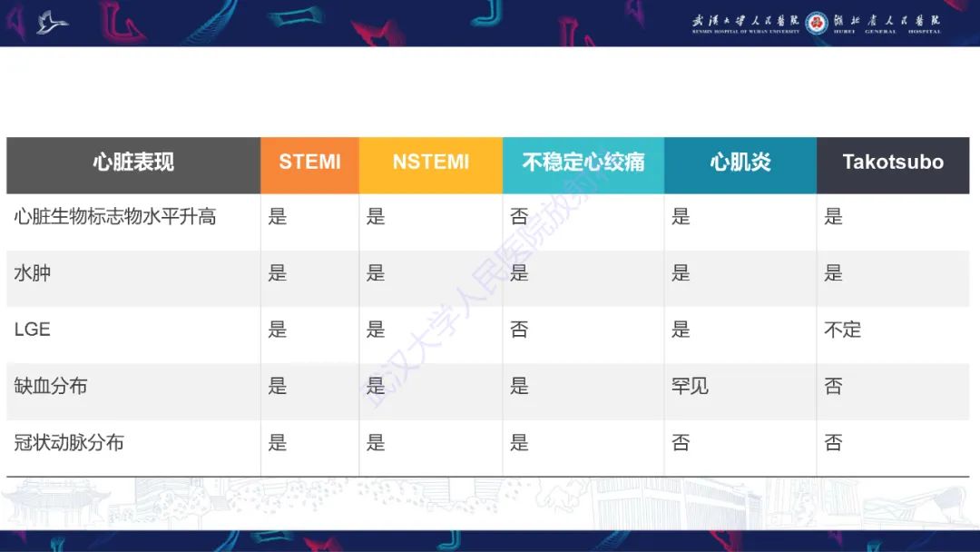The image size is (980, 552).
Task: Click NSTEMI value 是 in biomarker row
Action: click(x=376, y=216)
